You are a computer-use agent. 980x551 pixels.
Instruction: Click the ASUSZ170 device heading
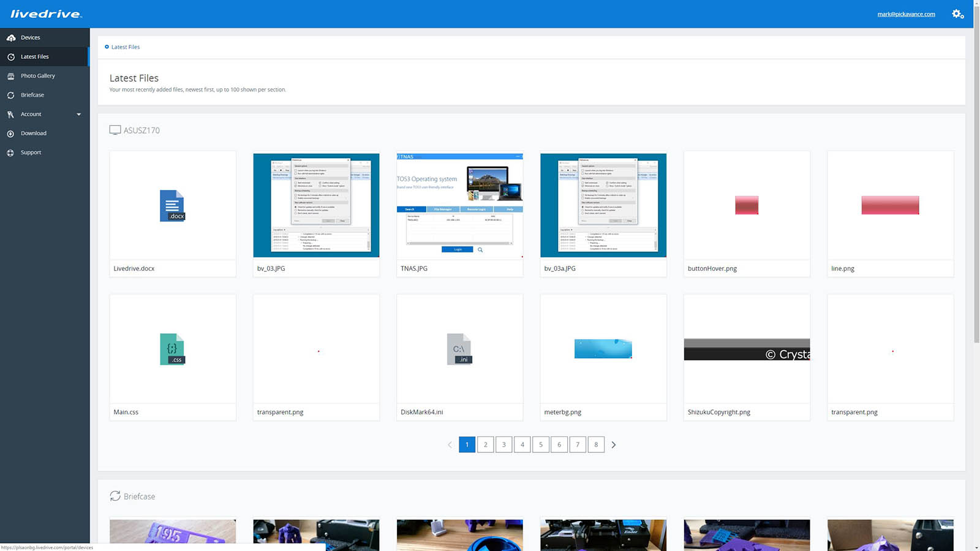pos(141,131)
